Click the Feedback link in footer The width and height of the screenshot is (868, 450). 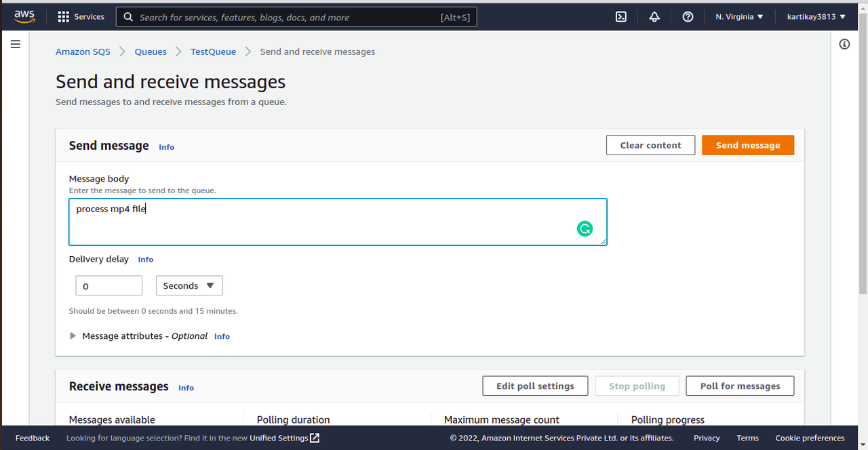(x=33, y=438)
